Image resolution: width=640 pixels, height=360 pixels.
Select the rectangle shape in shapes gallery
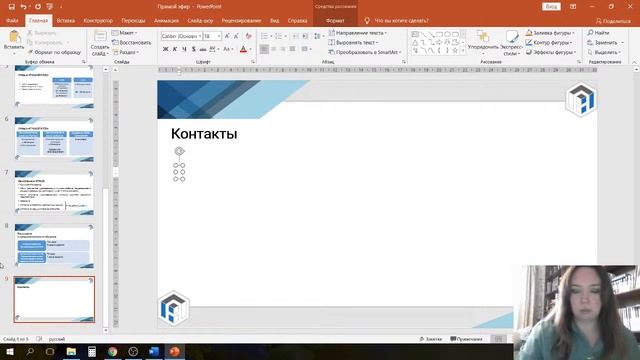coord(439,34)
